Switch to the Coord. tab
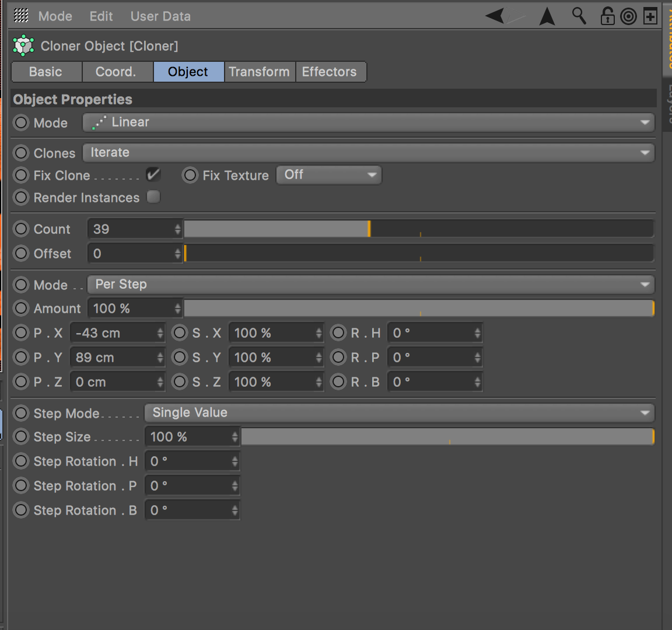 click(117, 72)
